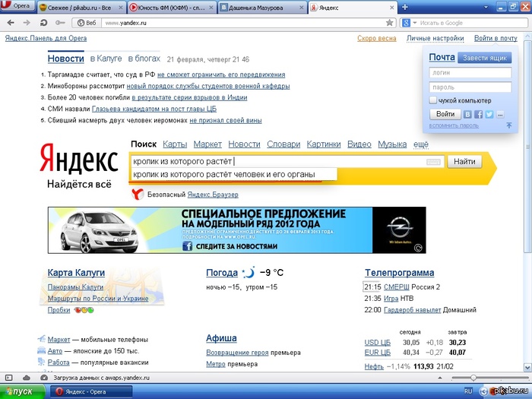
Task: Open the Авто car icon
Action: point(41,350)
